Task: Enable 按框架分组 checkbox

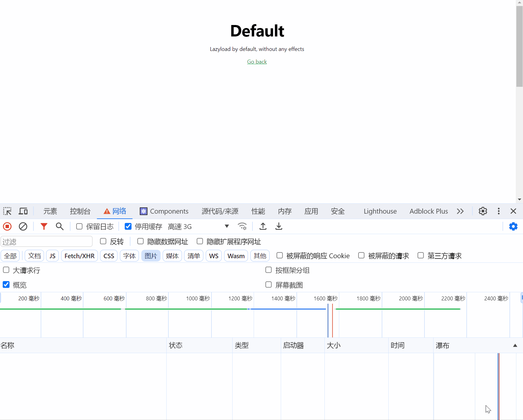Action: [x=268, y=270]
